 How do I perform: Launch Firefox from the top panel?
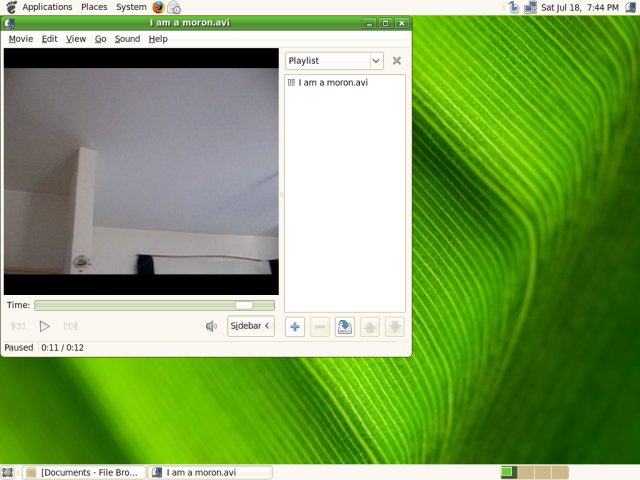158,7
